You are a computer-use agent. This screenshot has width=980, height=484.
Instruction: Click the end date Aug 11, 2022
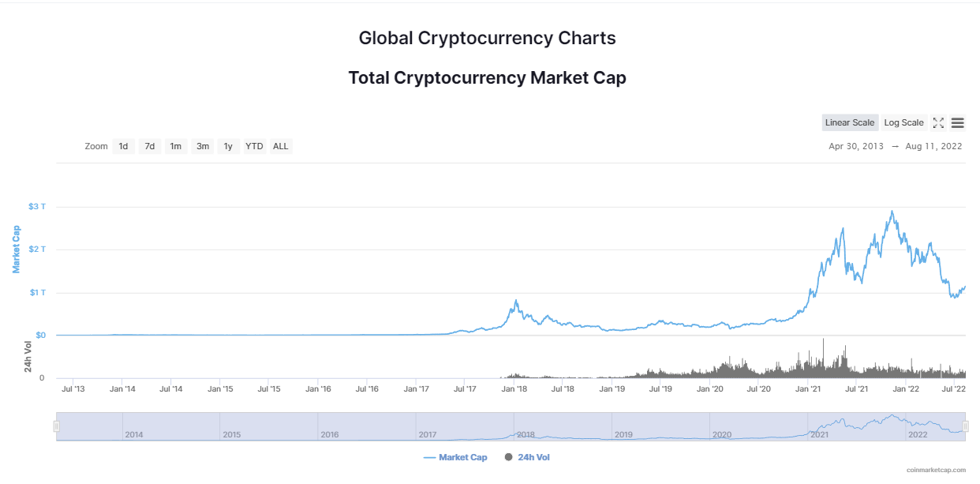[933, 146]
